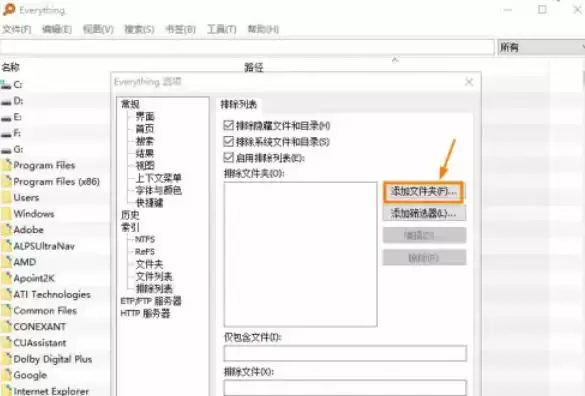
Task: Select 字体与颜色 in the options tree
Action: point(159,190)
